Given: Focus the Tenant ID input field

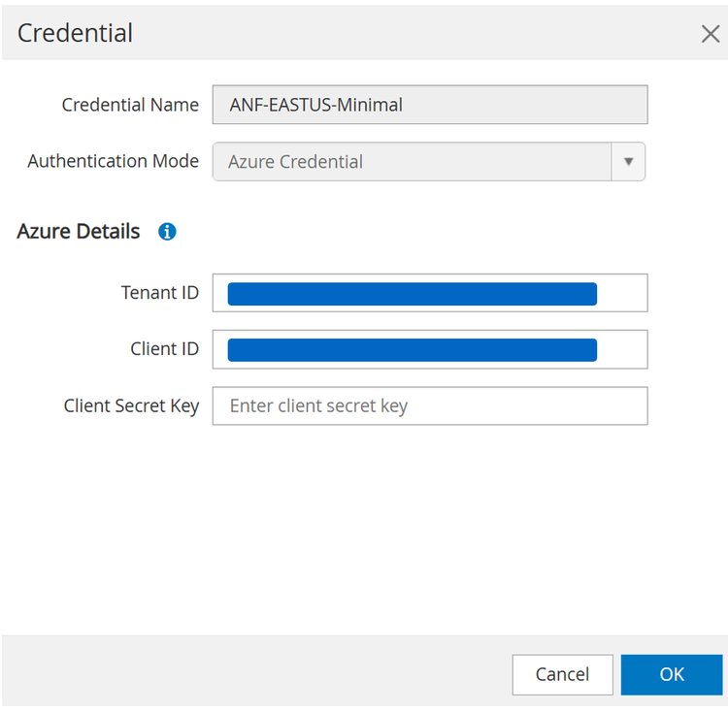Looking at the screenshot, I should click(x=429, y=293).
